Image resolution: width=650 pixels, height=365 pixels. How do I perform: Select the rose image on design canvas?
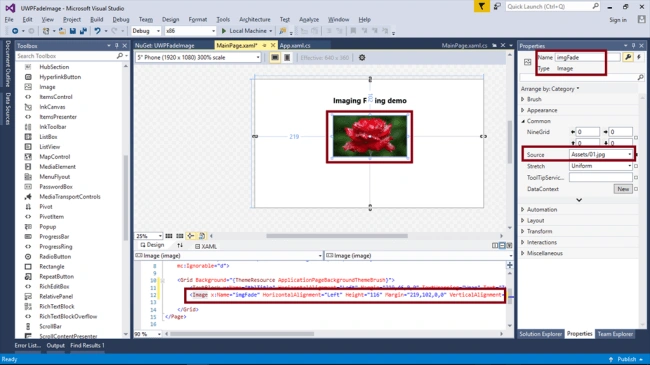[369, 136]
